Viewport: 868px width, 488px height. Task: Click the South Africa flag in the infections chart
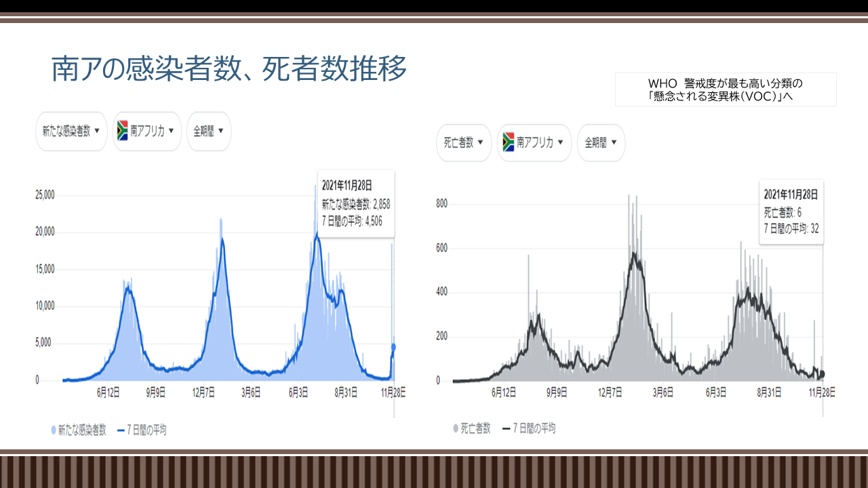(x=123, y=131)
